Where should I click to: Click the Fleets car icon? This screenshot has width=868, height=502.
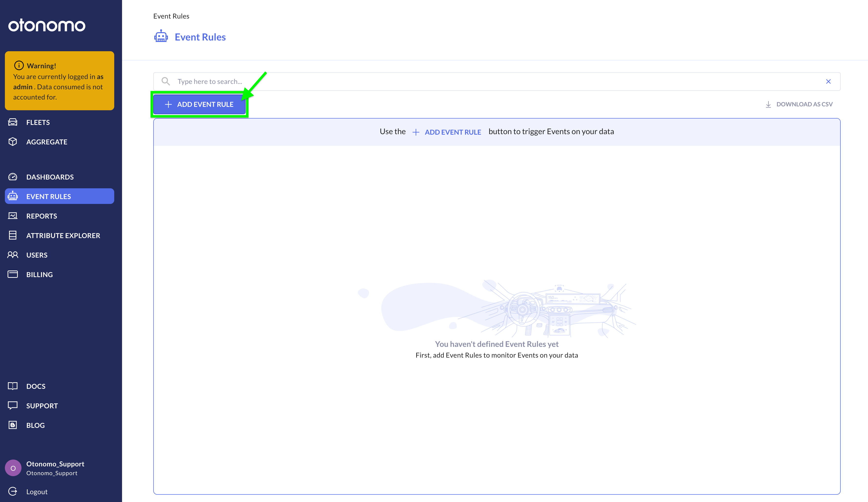13,122
